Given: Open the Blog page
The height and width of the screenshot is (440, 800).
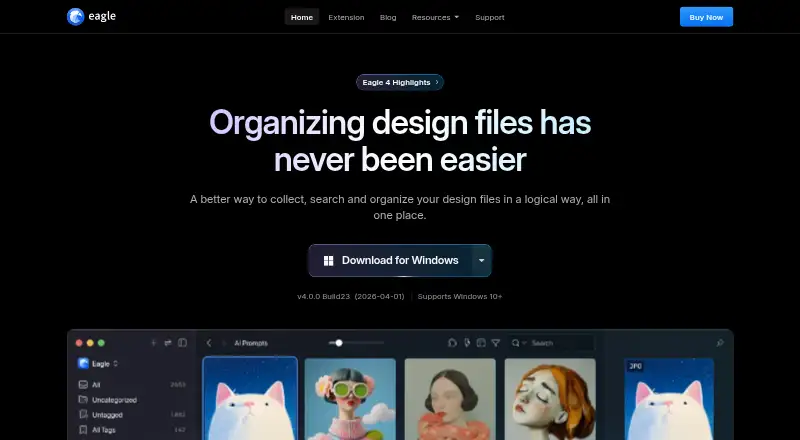Looking at the screenshot, I should pos(388,17).
